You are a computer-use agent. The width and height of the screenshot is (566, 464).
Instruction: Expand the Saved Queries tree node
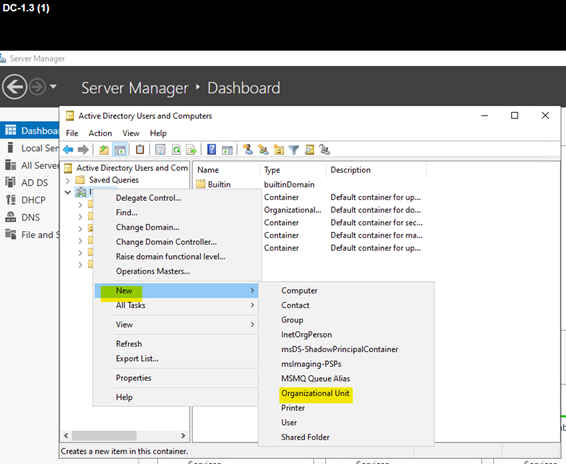[68, 180]
